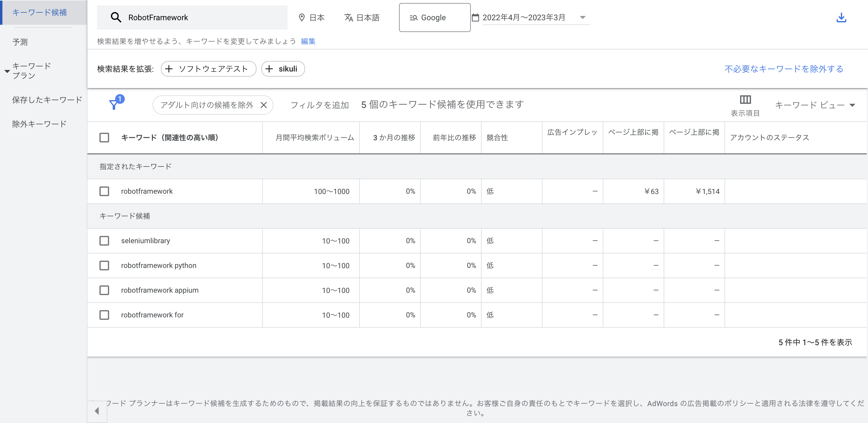Viewport: 868px width, 423px height.
Task: Click the search magnifier icon
Action: [x=115, y=17]
